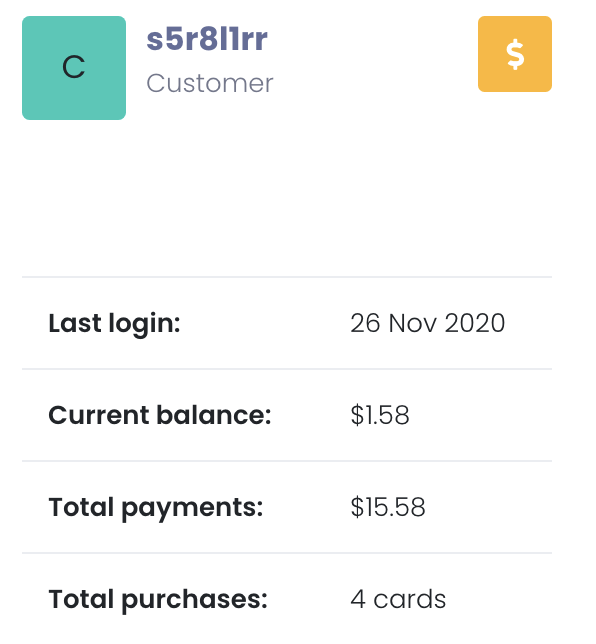Click the orange dollar sign button
The height and width of the screenshot is (644, 596).
[515, 54]
